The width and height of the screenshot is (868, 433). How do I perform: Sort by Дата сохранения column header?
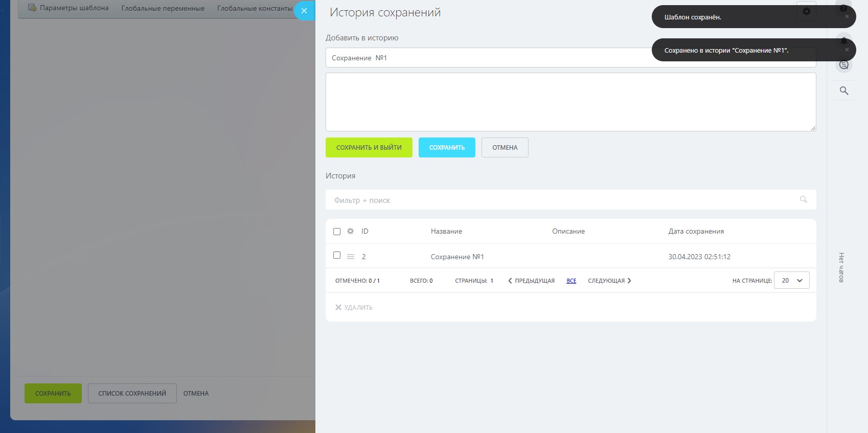(x=696, y=231)
